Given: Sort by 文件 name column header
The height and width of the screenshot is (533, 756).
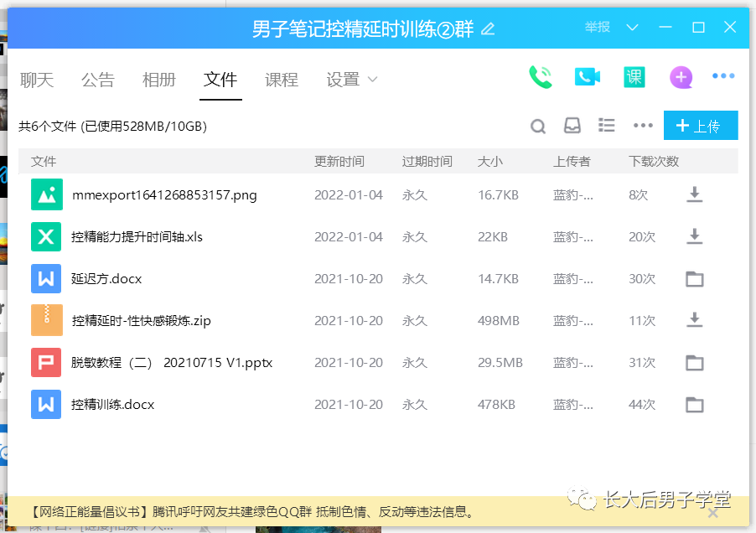Looking at the screenshot, I should pyautogui.click(x=44, y=162).
